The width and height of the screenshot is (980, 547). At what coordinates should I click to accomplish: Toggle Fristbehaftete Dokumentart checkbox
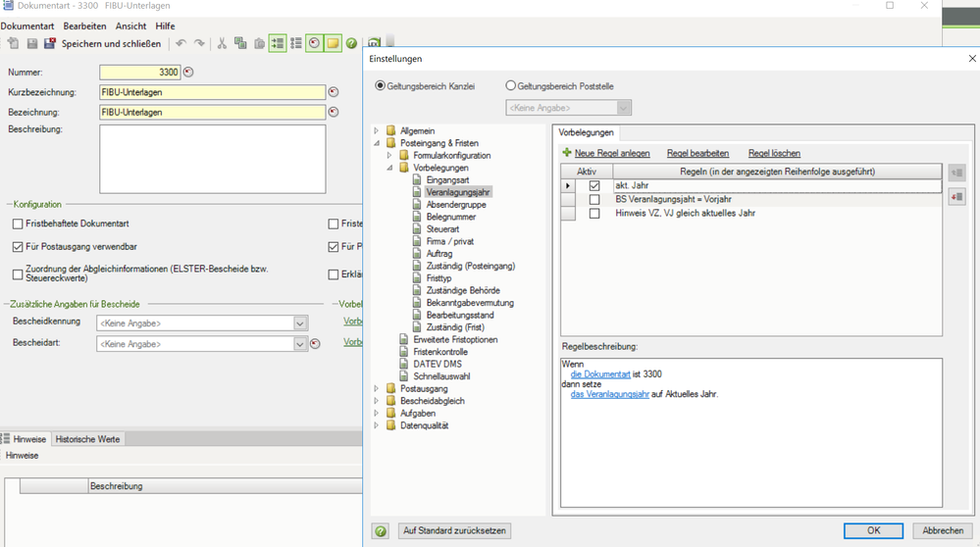click(x=18, y=224)
